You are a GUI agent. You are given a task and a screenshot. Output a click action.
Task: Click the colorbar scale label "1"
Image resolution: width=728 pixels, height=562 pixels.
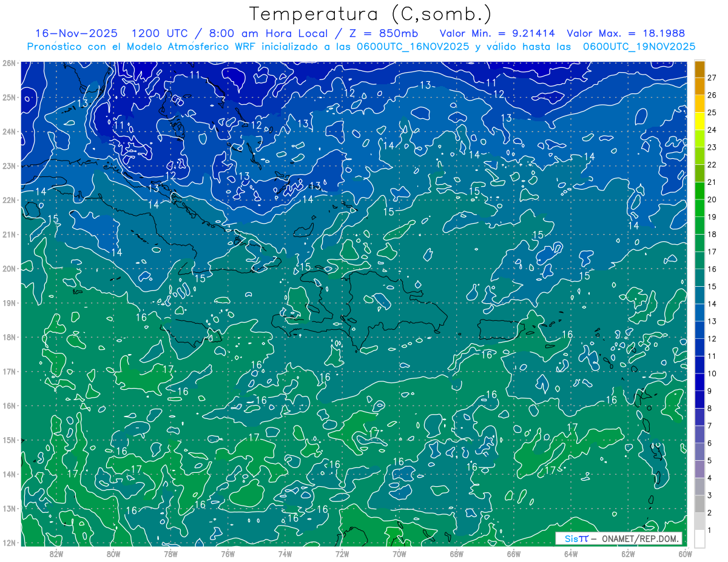(x=710, y=530)
